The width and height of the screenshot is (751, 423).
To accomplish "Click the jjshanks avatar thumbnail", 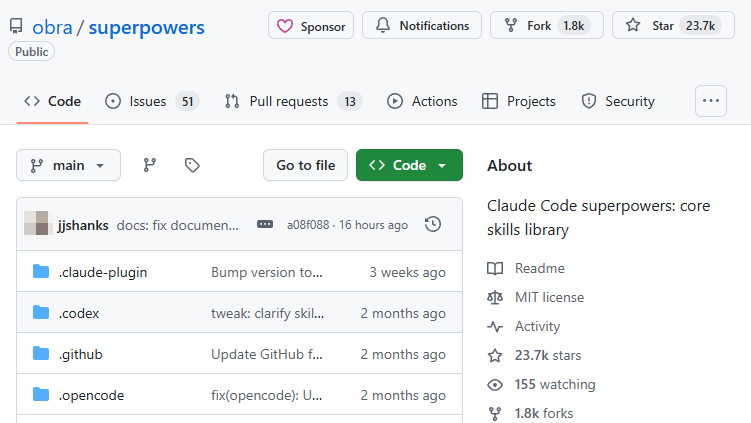I will [37, 224].
